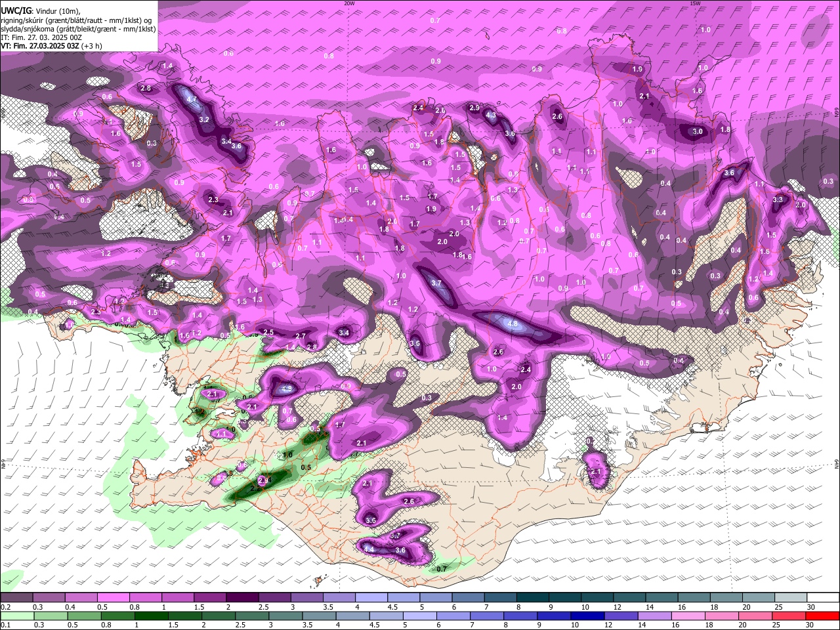Click the 'slydda/snjókoma (grátt/bleikt/grænt' description line

[78, 29]
